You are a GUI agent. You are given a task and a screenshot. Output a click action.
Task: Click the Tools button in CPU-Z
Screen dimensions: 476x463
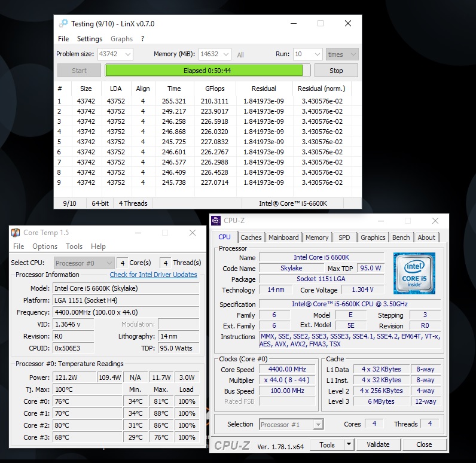coord(327,445)
